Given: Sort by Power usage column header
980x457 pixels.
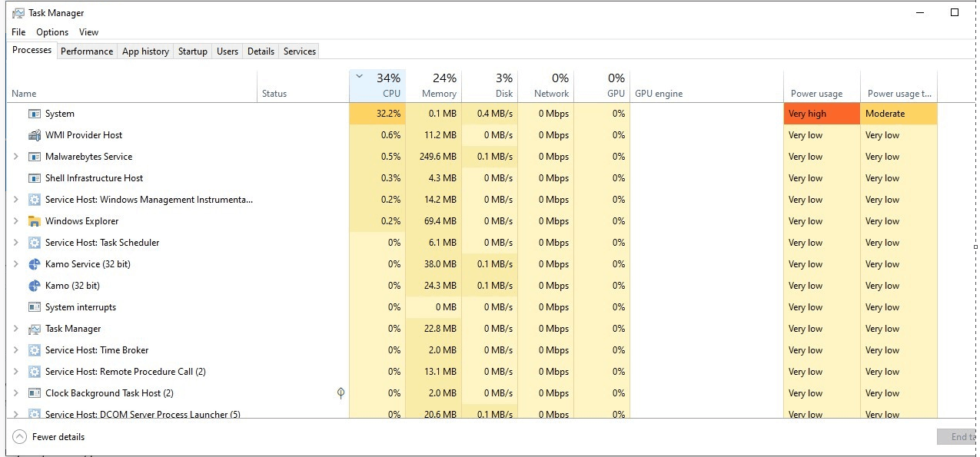Looking at the screenshot, I should tap(822, 86).
